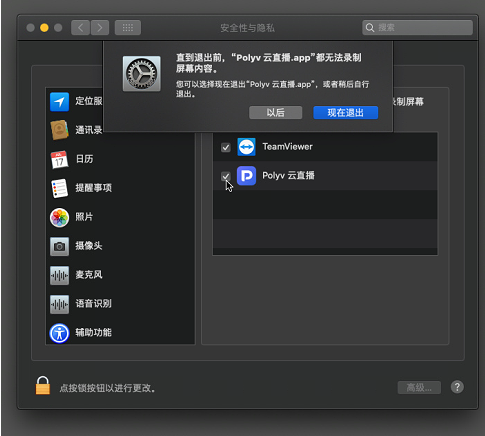Uncheck the TeamViewer checkbox
485x436 pixels.
[x=226, y=147]
